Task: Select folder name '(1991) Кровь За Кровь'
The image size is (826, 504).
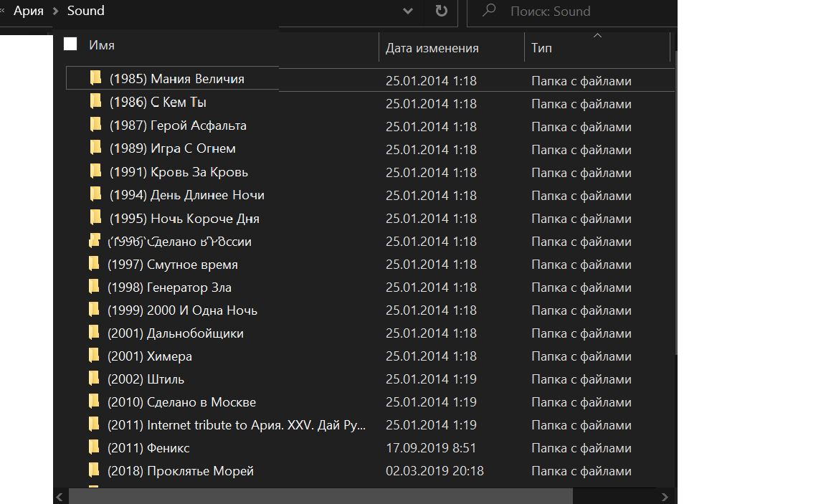Action: pyautogui.click(x=179, y=172)
